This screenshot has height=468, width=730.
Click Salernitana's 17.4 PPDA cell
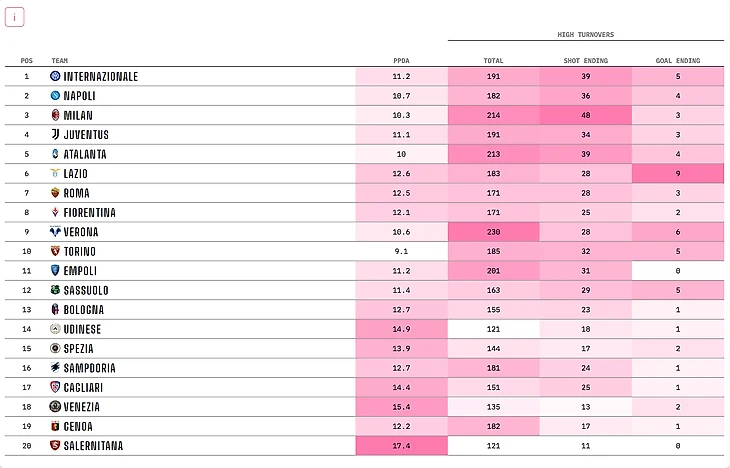(401, 446)
